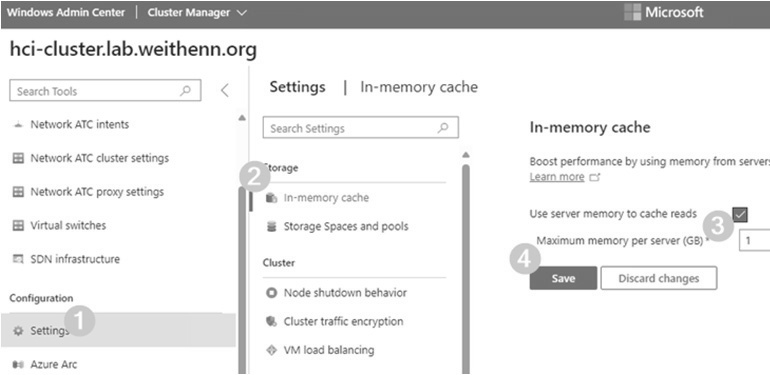Open Network ATC intents
This screenshot has width=770, height=375.
coord(80,125)
